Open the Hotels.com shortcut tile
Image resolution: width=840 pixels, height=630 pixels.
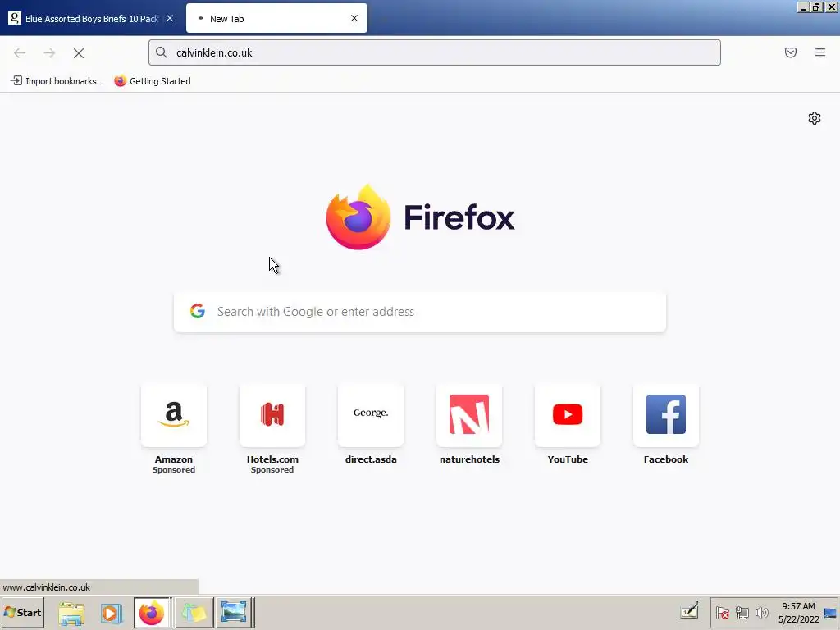272,415
